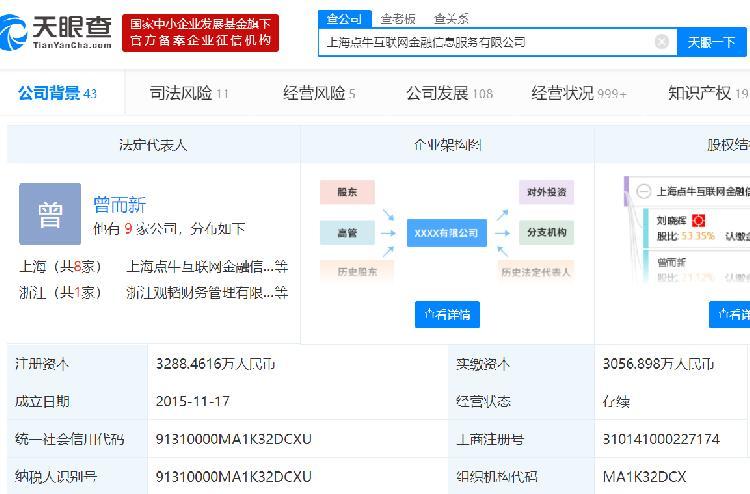Open the 经营风险 tab
750x494 pixels.
coord(319,93)
